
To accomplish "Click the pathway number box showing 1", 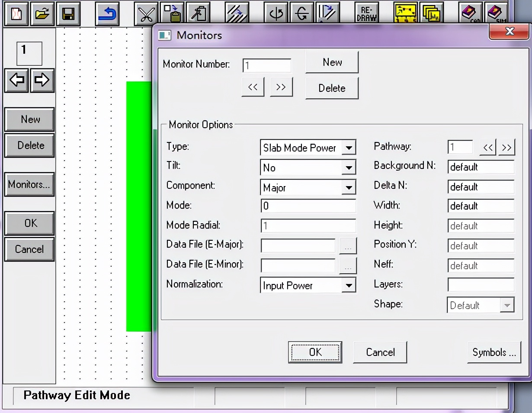I will 29,54.
